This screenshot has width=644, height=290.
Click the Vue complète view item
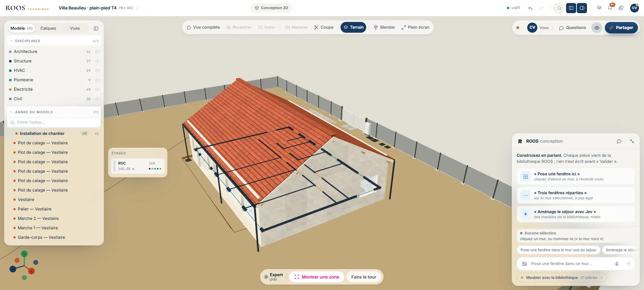[x=203, y=27]
